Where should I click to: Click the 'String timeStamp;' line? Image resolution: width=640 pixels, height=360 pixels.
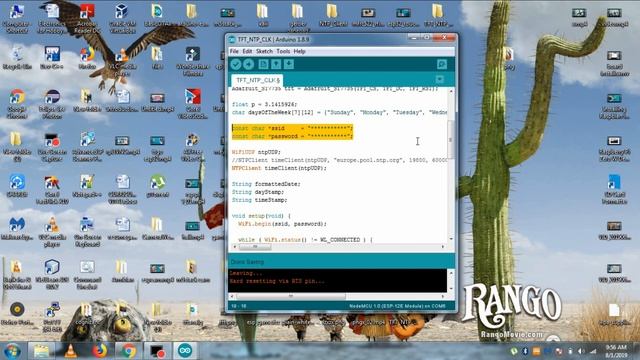coord(260,200)
